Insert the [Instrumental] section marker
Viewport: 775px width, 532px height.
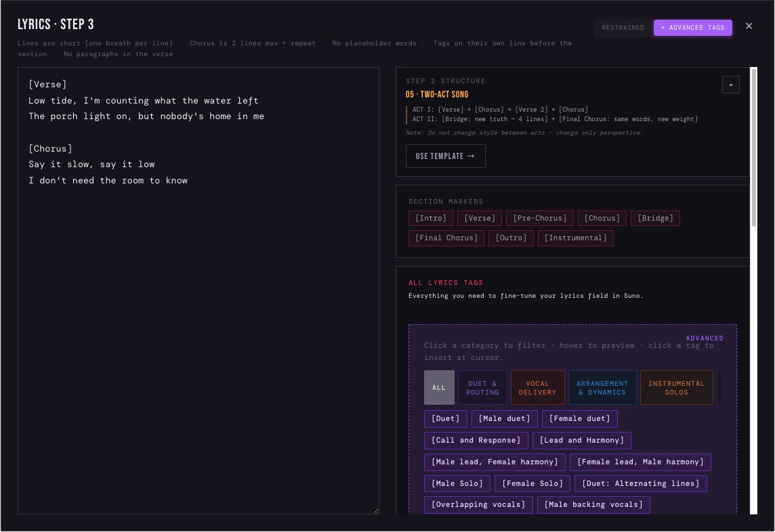click(575, 238)
